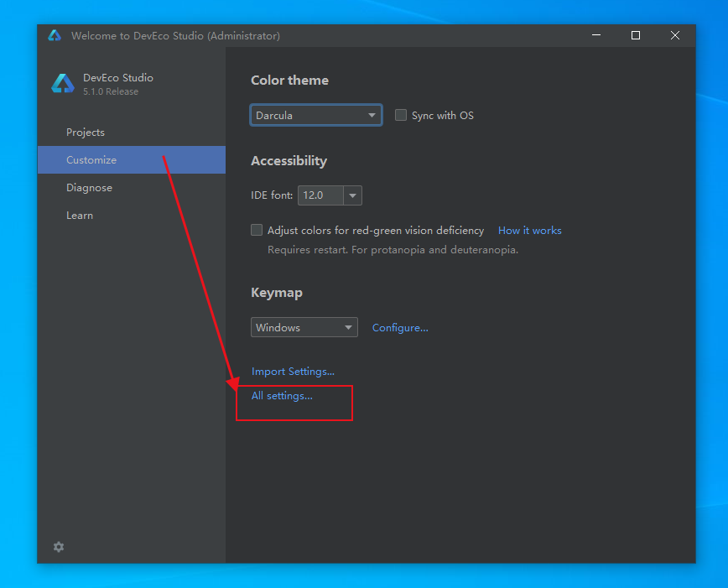The width and height of the screenshot is (728, 588).
Task: Click the DevEco icon in the title bar
Action: pos(55,35)
